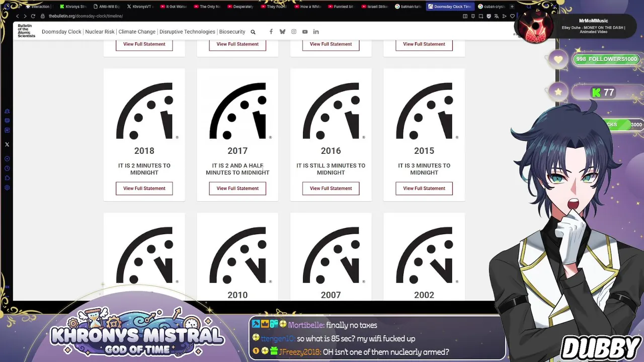
Task: Open the Bluesky butterfly social icon
Action: coord(282,32)
